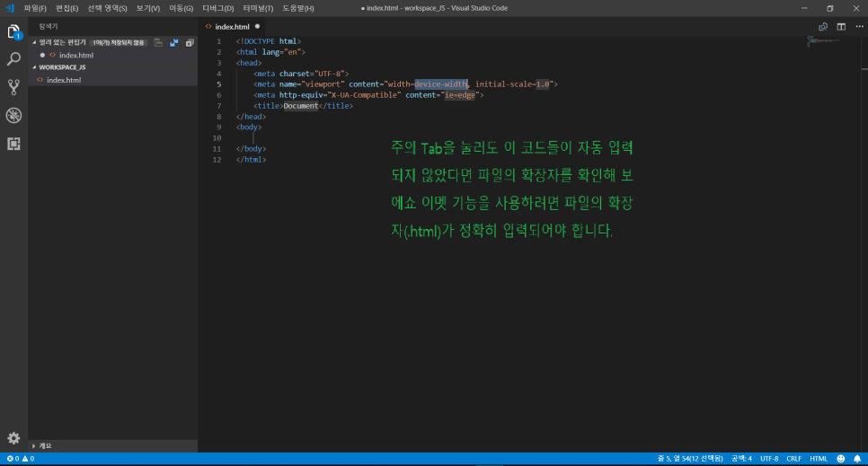Viewport: 868px width, 466px height.
Task: Click the VS Code logo in title bar
Action: point(10,8)
